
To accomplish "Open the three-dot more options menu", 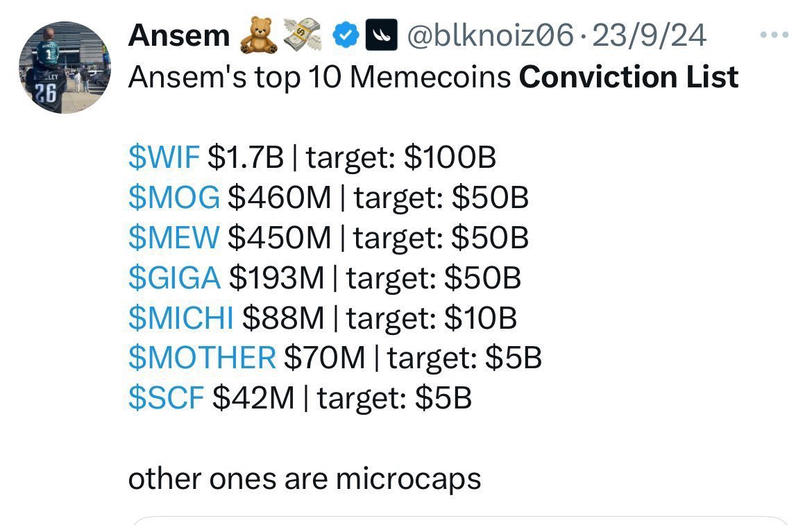I will coord(775,35).
